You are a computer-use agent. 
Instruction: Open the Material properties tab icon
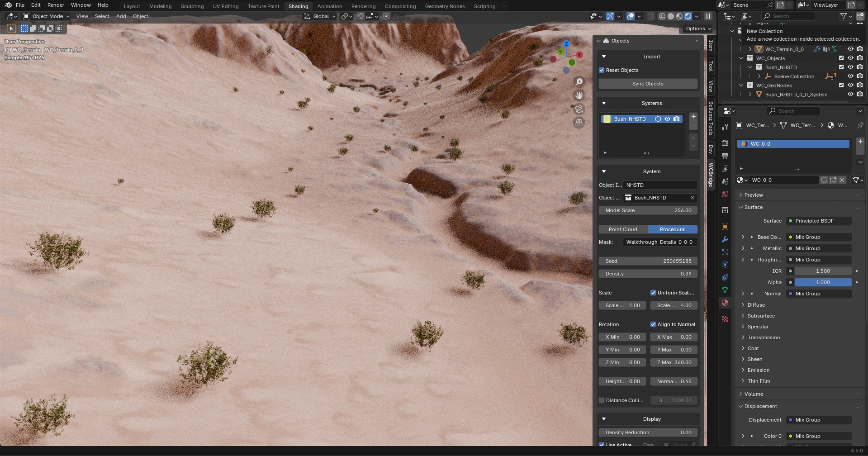click(x=725, y=303)
